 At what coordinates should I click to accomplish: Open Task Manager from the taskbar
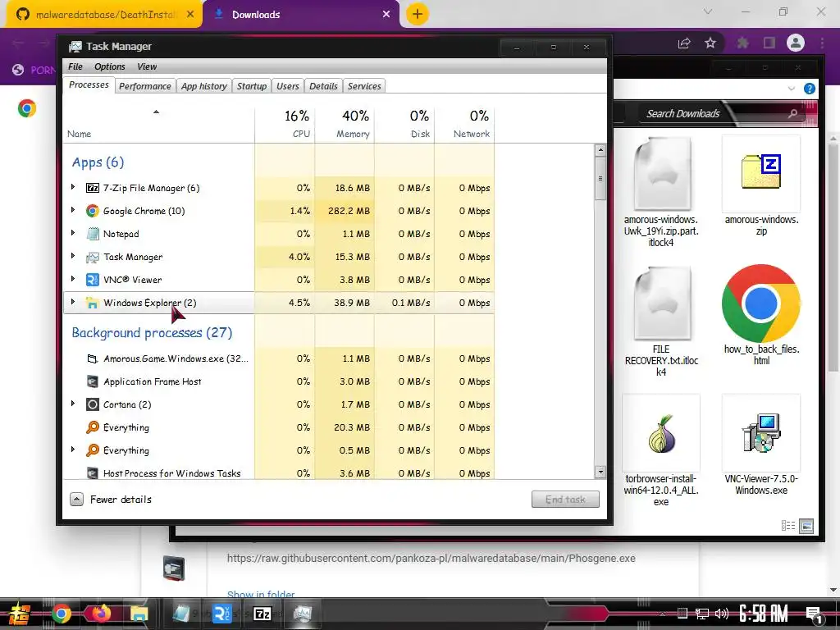pyautogui.click(x=303, y=614)
